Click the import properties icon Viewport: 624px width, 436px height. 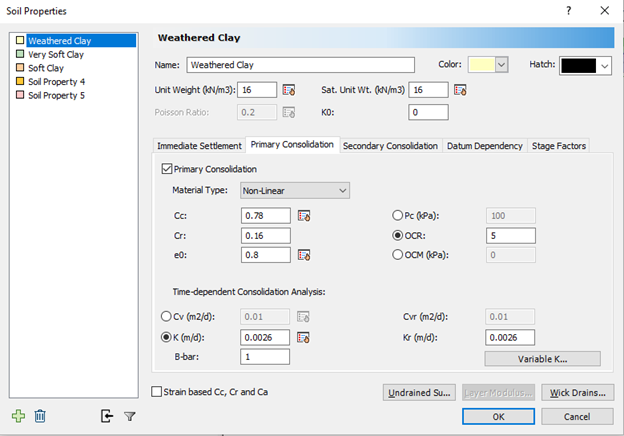(107, 415)
